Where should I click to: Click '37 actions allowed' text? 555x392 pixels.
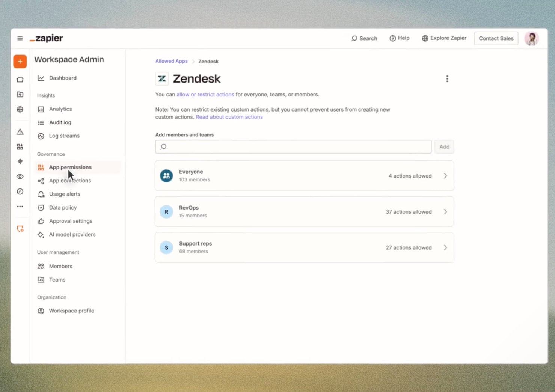click(x=409, y=212)
